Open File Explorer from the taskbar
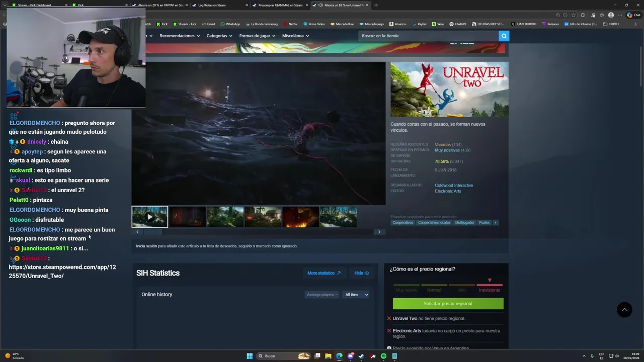 pyautogui.click(x=328, y=356)
